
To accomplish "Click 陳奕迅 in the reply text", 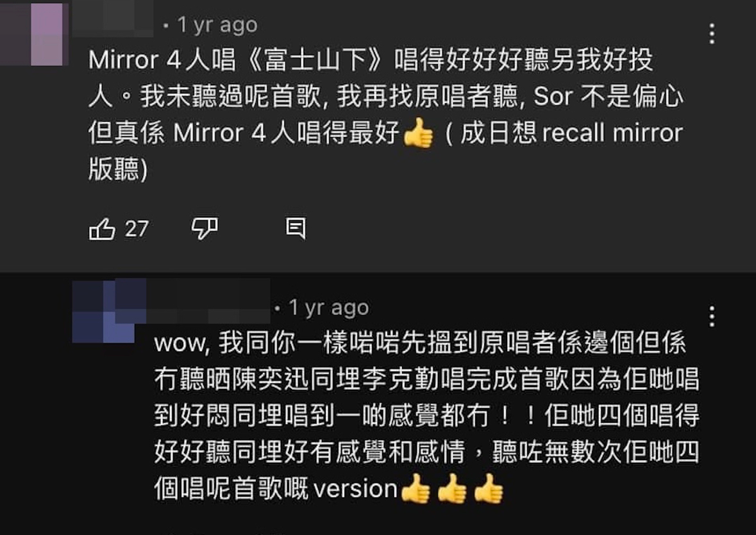I will point(270,379).
